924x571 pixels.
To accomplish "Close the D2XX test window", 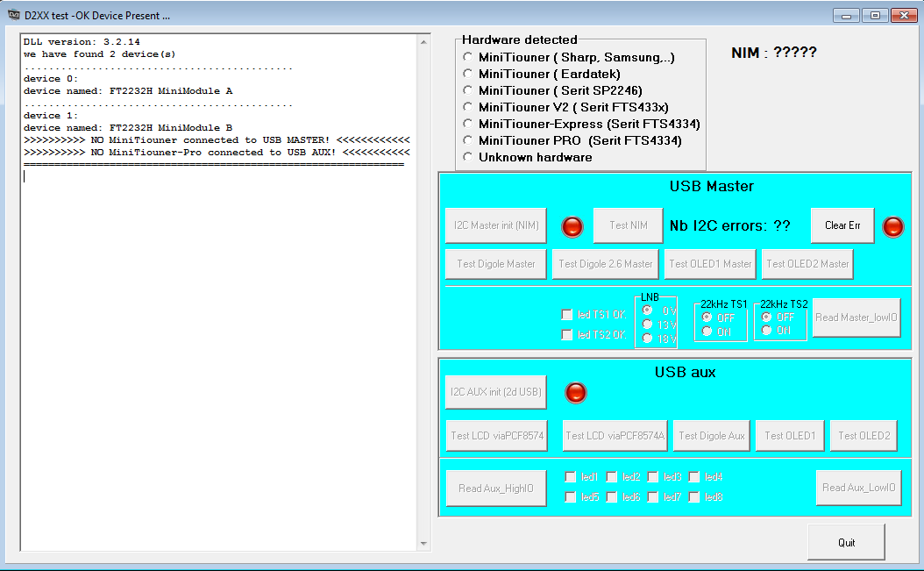I will tap(904, 16).
